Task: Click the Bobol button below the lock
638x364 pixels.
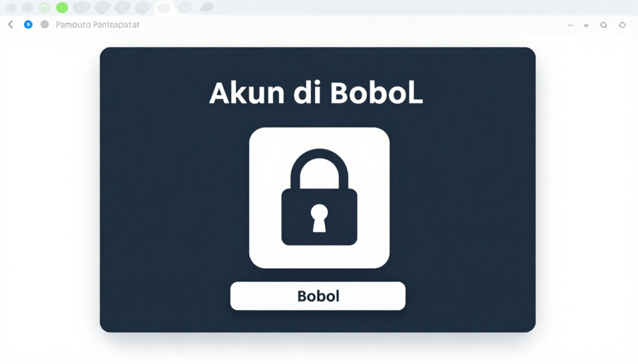Action: [x=318, y=296]
